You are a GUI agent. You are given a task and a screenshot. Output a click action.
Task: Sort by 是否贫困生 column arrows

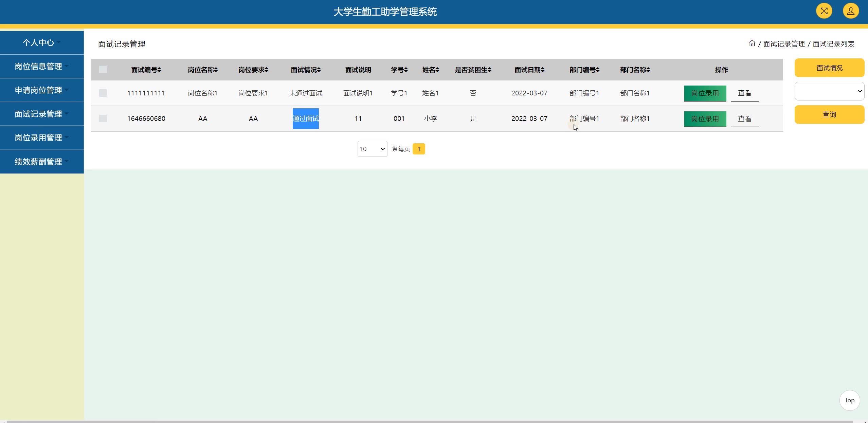coord(489,70)
